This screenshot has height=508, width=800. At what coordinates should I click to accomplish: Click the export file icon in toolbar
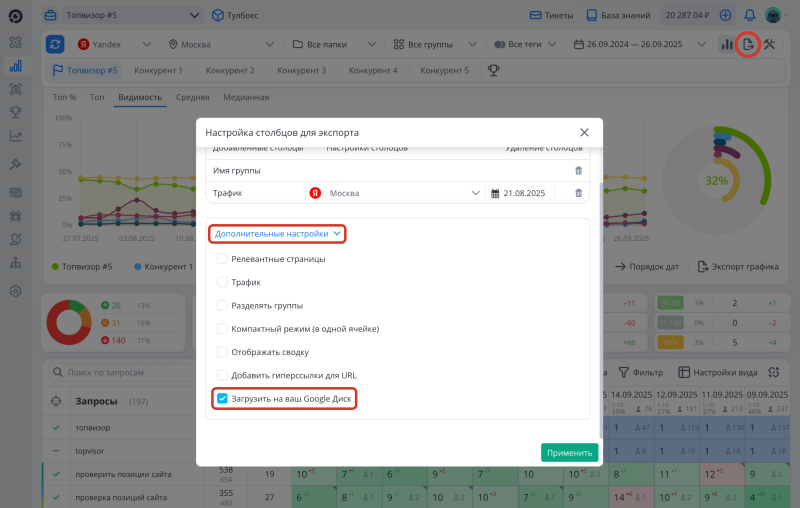point(747,45)
